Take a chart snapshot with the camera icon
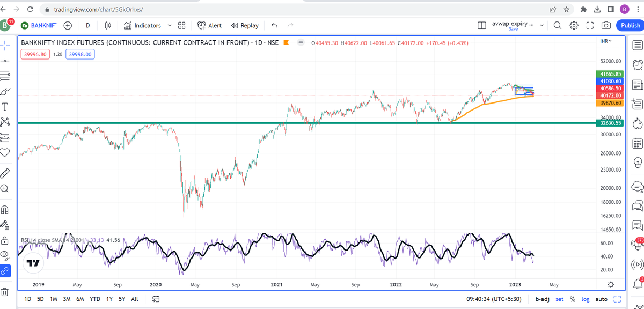This screenshot has height=309, width=644. click(607, 25)
